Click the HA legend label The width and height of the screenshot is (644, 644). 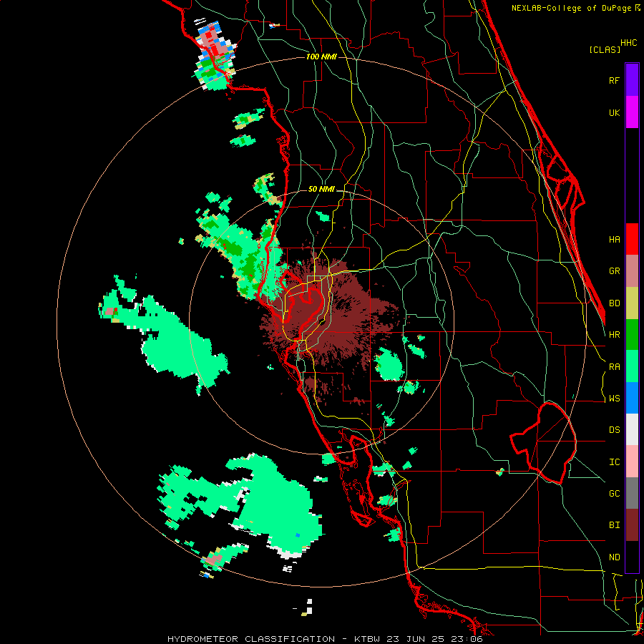tap(614, 239)
